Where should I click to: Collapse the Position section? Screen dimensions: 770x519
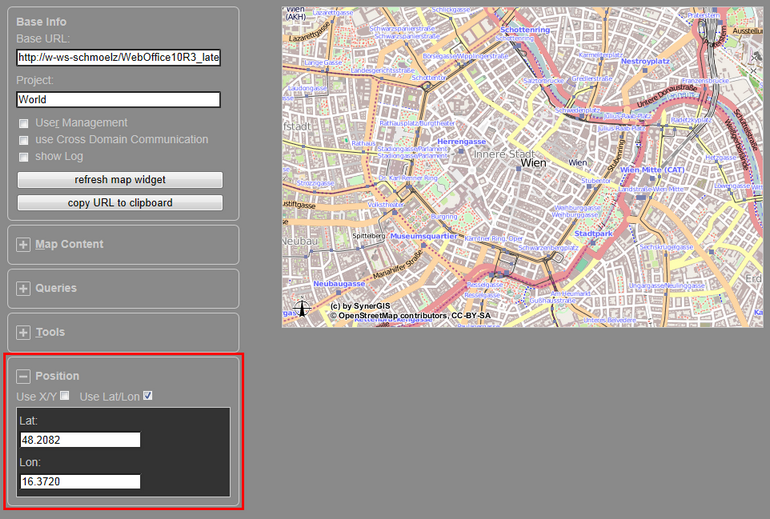click(23, 376)
